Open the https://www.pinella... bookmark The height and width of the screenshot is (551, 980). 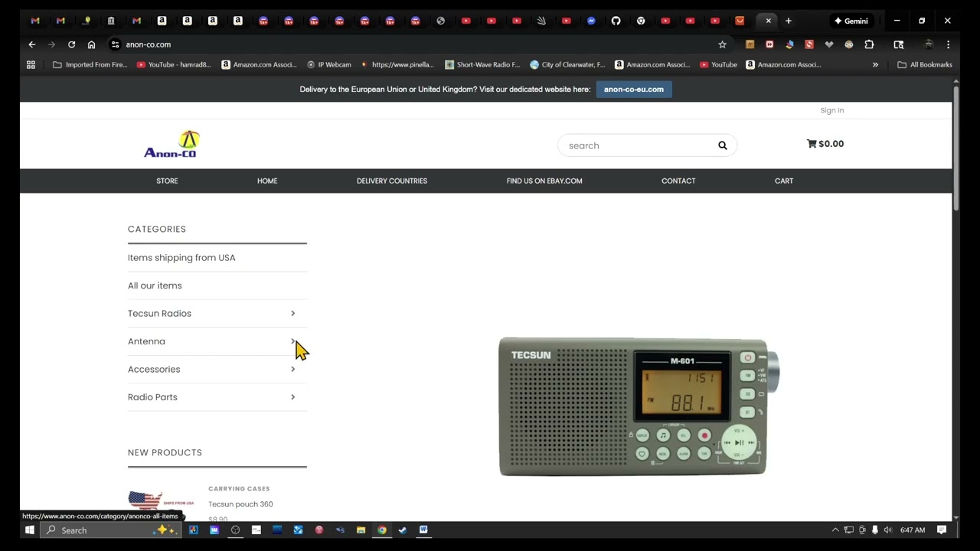click(x=397, y=65)
